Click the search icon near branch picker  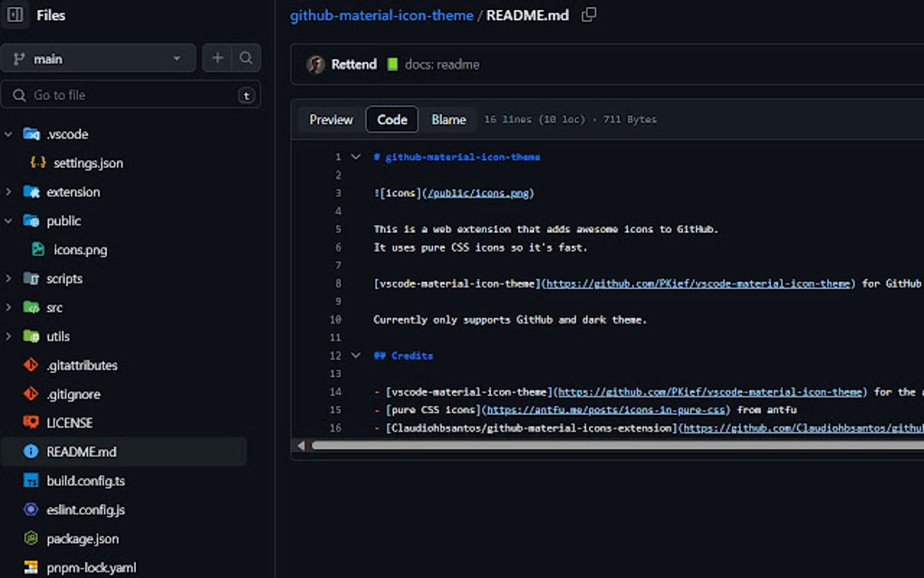tap(246, 57)
